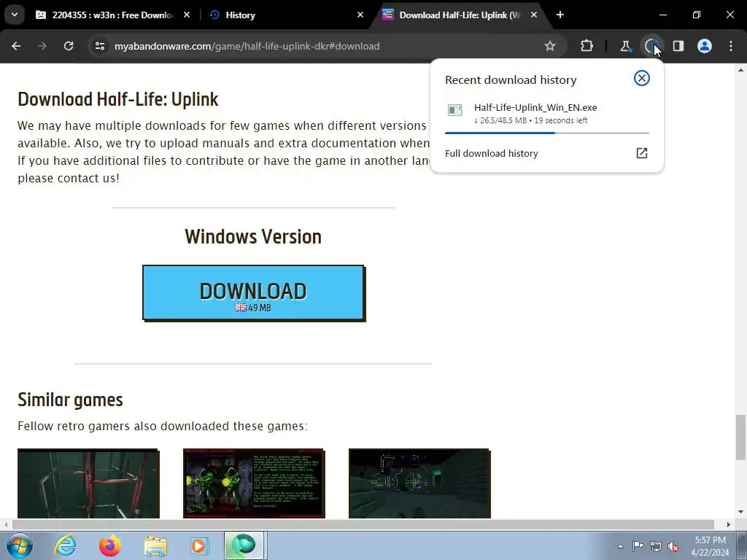
Task: Click the Download Half-Life: Uplink heading
Action: click(118, 99)
